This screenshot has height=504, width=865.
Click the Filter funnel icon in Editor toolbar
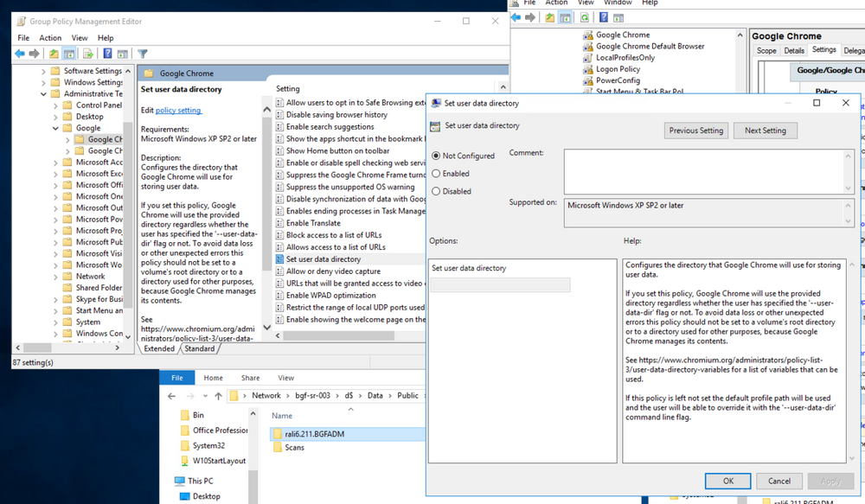tap(143, 54)
